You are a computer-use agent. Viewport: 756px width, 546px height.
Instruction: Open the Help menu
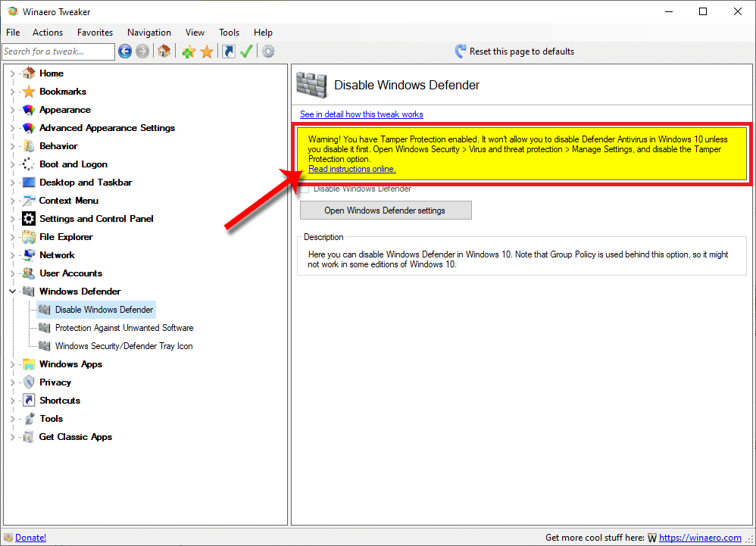tap(264, 33)
